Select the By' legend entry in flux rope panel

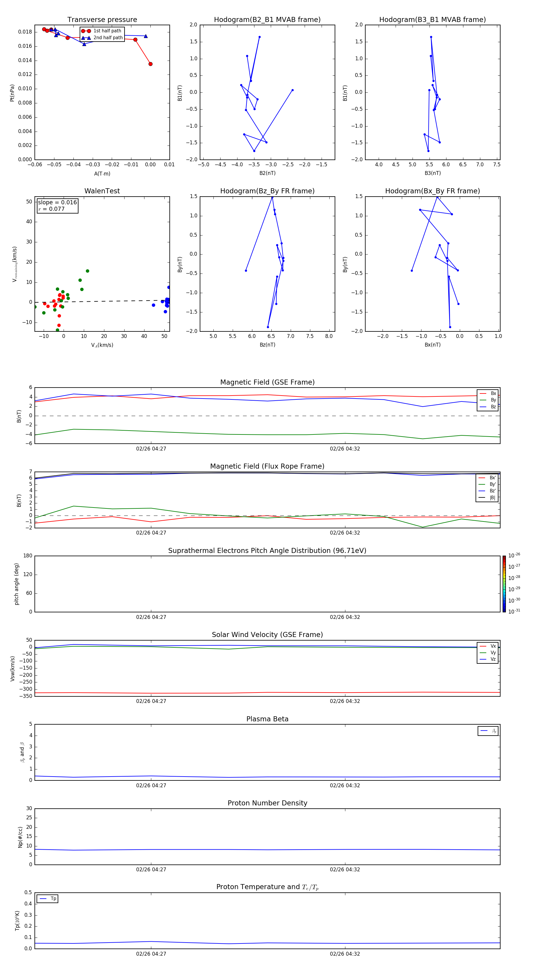click(x=487, y=484)
